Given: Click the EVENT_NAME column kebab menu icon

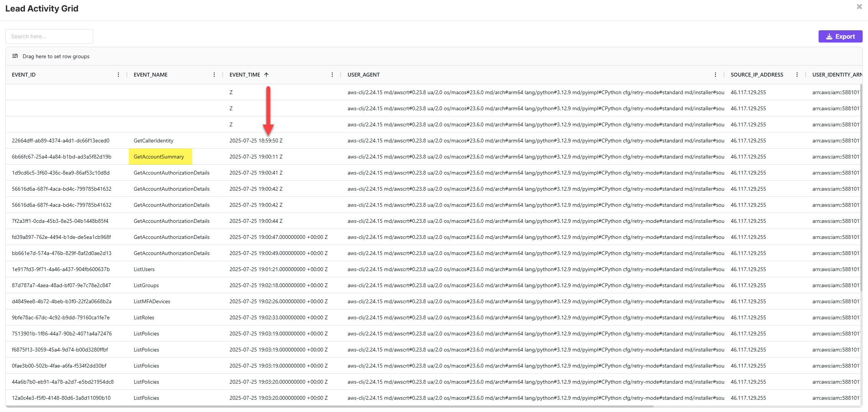Looking at the screenshot, I should pyautogui.click(x=214, y=75).
